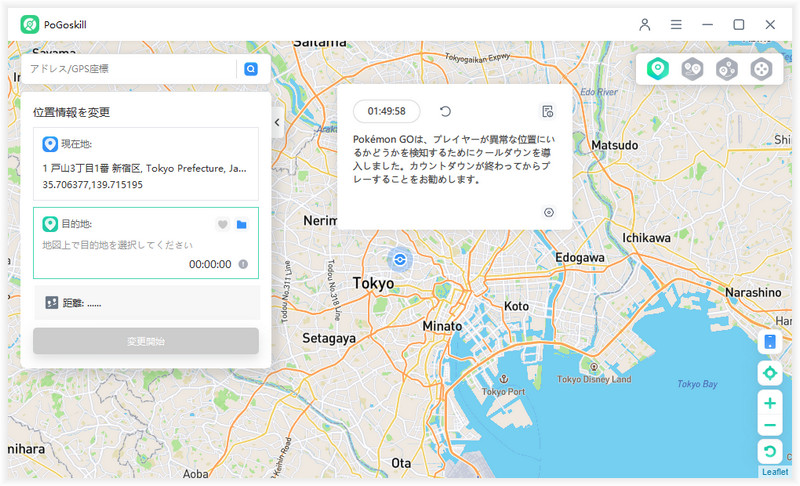The image size is (800, 486).
Task: Click the 位置情報を変更 heading
Action: (x=71, y=112)
